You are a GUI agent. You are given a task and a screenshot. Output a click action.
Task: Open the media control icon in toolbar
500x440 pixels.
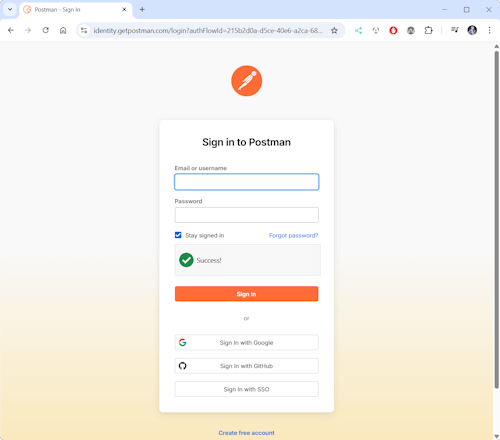pos(454,30)
